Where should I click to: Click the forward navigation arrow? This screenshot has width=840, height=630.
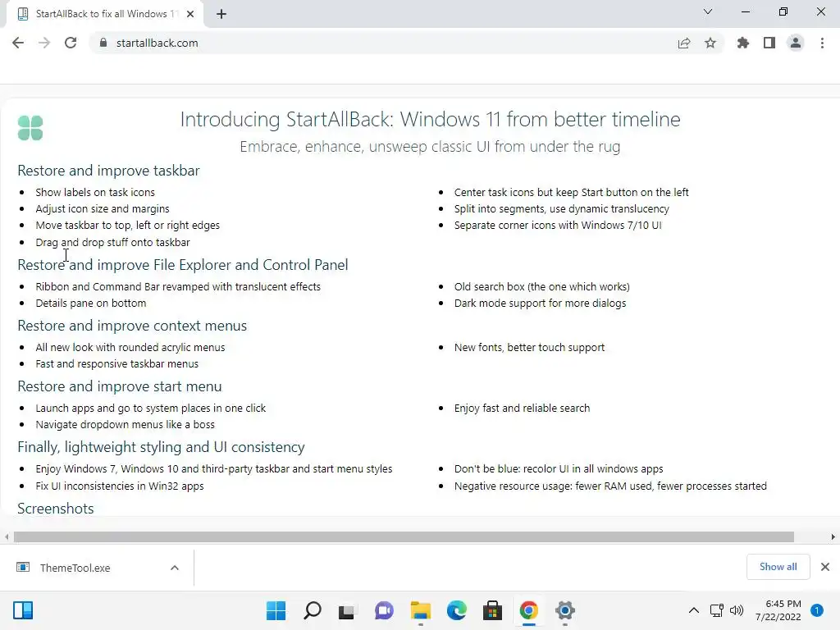[x=44, y=43]
